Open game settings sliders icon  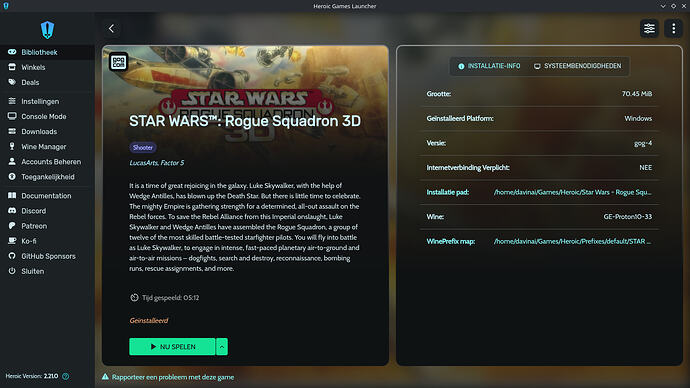649,29
